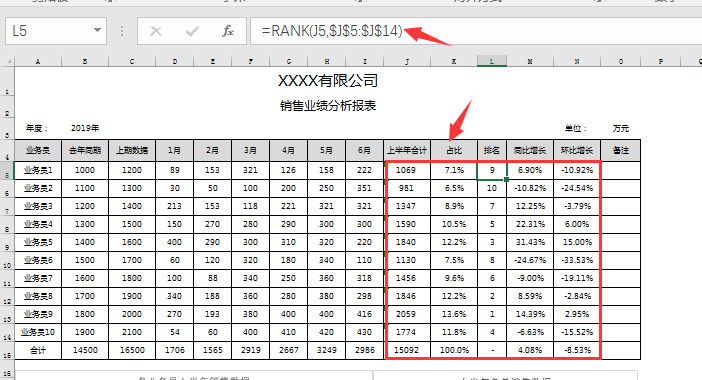The width and height of the screenshot is (702, 380).
Task: Click the cell 2059 in 上半年合计
Action: (x=407, y=315)
